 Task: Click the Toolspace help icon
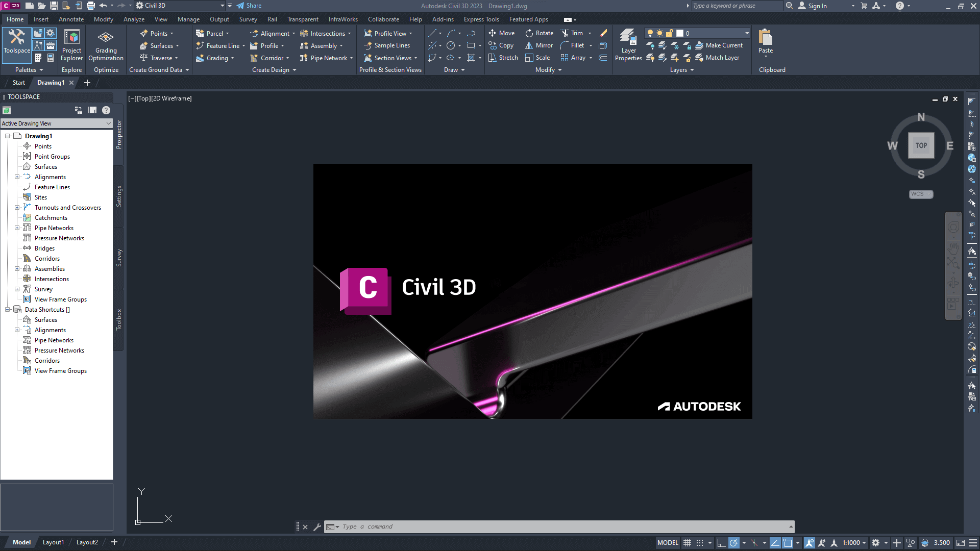106,110
